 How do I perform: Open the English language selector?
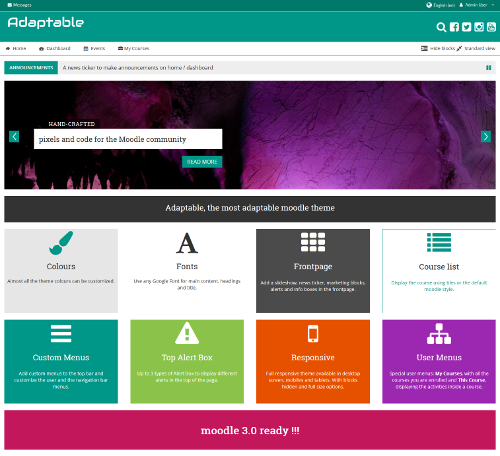tap(440, 5)
